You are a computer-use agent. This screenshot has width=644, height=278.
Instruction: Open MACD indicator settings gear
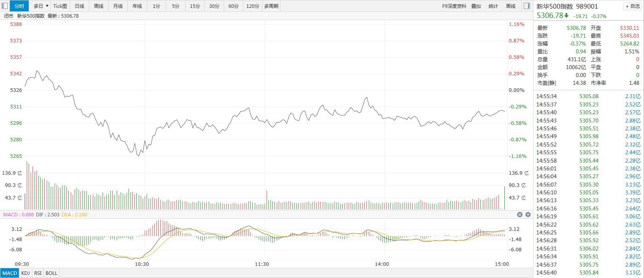pos(528,214)
